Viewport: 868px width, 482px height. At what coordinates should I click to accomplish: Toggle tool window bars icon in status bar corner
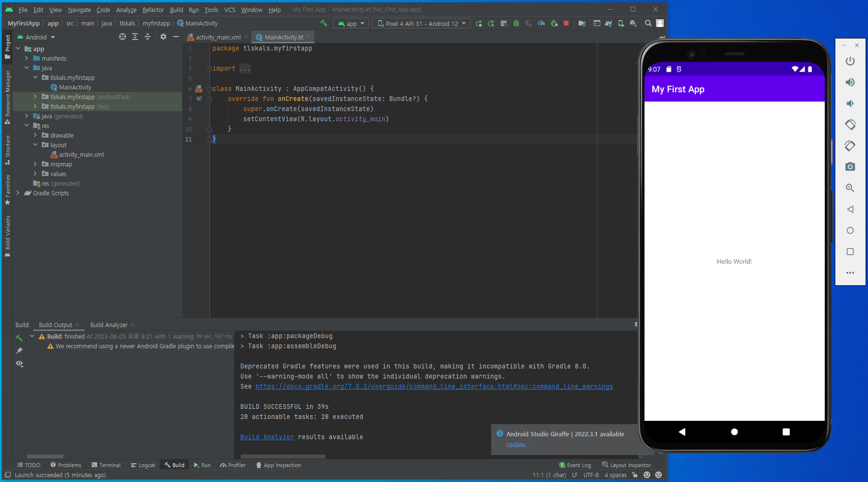(8, 475)
